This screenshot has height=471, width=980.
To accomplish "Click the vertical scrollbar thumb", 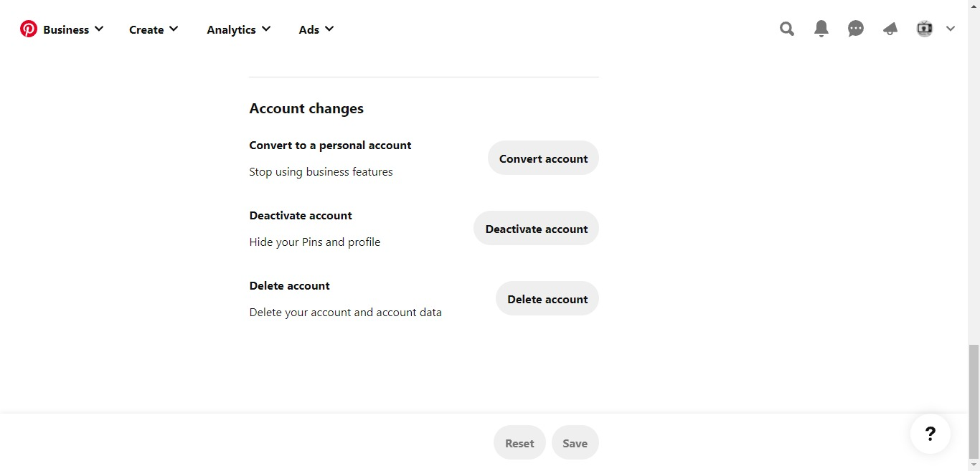I will [974, 400].
